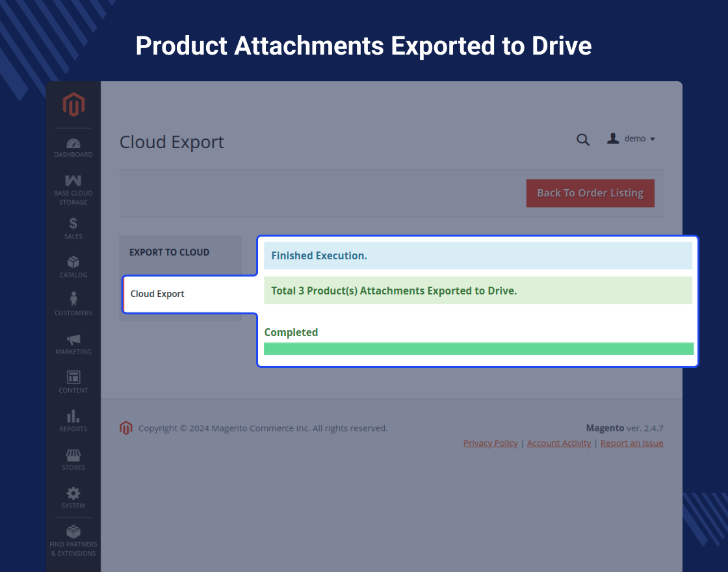Click the green Completed progress bar
728x572 pixels.
[x=478, y=349]
